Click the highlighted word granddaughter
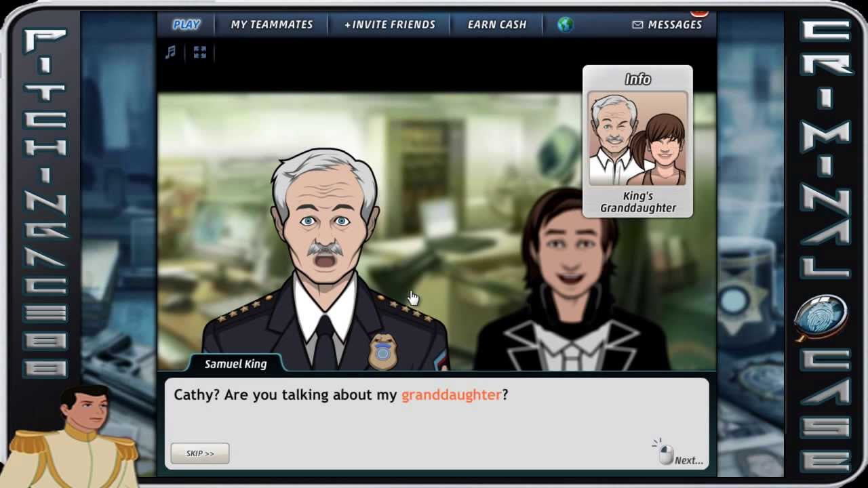The image size is (868, 488). (451, 394)
